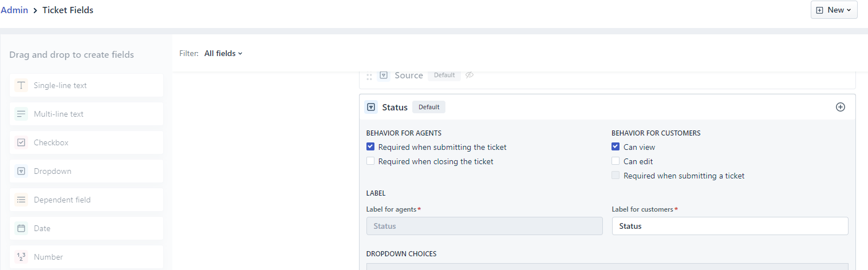Select the Single-line text field icon
The image size is (868, 270).
[21, 85]
